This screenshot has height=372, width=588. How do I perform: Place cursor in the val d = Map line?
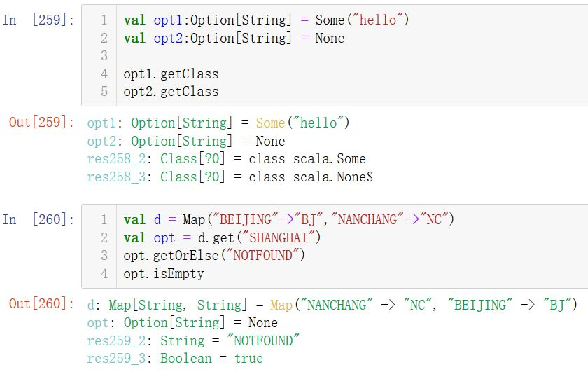288,219
